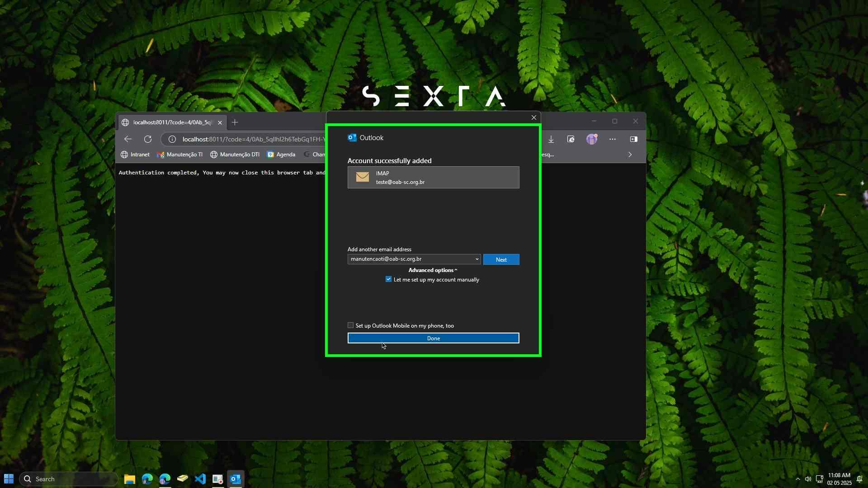The height and width of the screenshot is (488, 868).
Task: Open the Intranet bookmark
Action: [135, 155]
